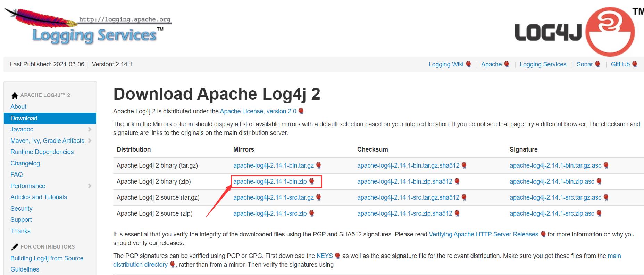Click external-link icon after Apache in top bar
644x275 pixels.
507,64
